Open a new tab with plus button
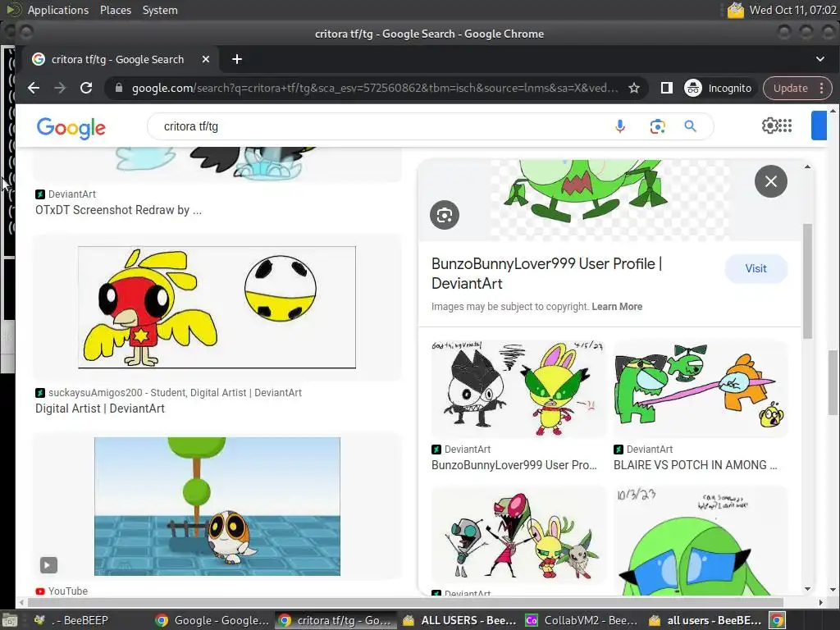 pos(237,59)
